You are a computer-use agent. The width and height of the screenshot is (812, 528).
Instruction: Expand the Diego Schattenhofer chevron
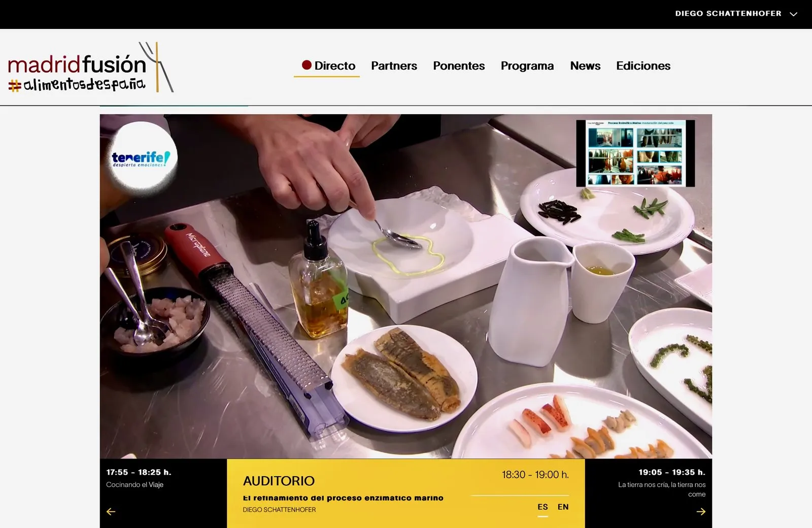pos(794,14)
